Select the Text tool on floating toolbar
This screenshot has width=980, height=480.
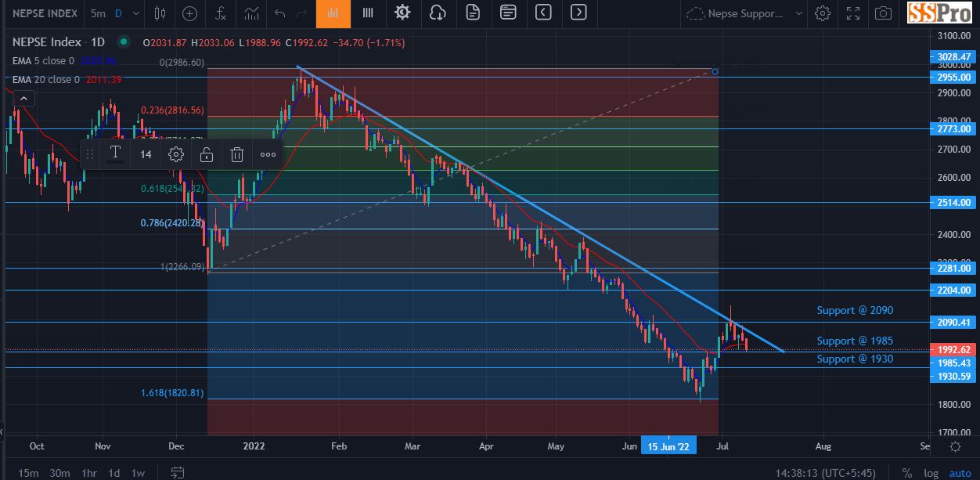click(x=115, y=154)
